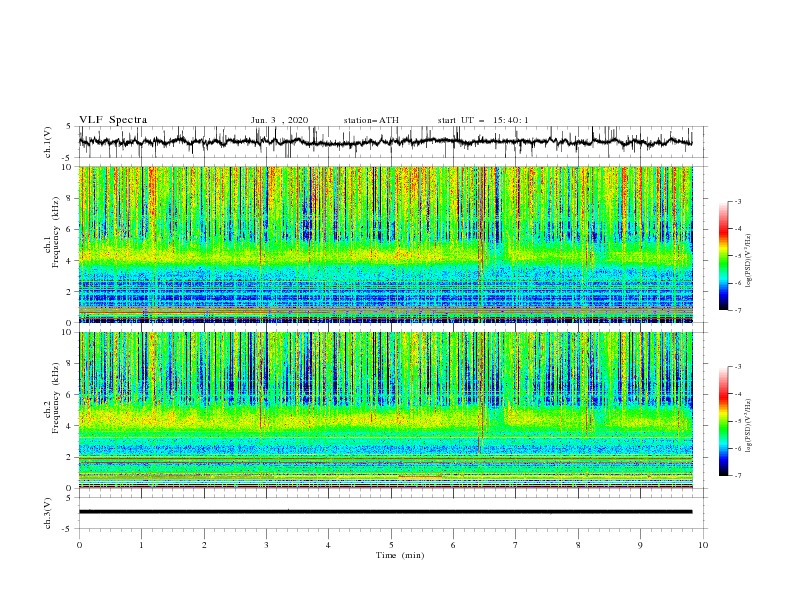This screenshot has width=792, height=612.
Task: Click the "8" kHz tick on the ch.1 axis
Action: click(69, 198)
